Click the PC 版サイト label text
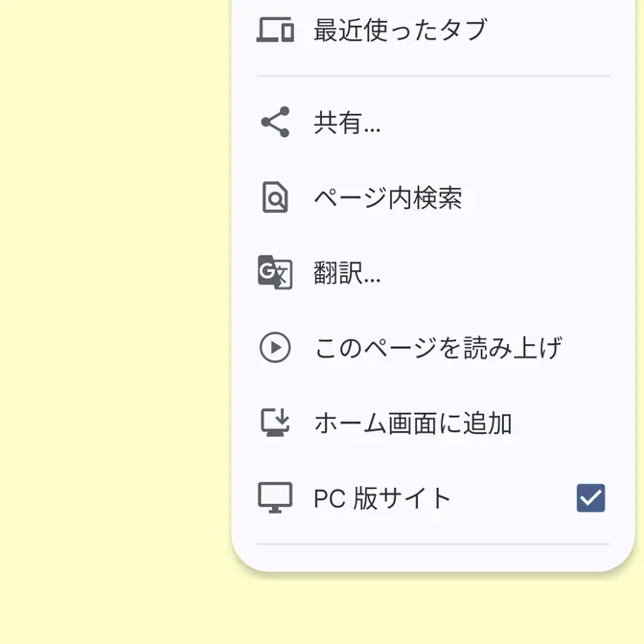 point(382,498)
